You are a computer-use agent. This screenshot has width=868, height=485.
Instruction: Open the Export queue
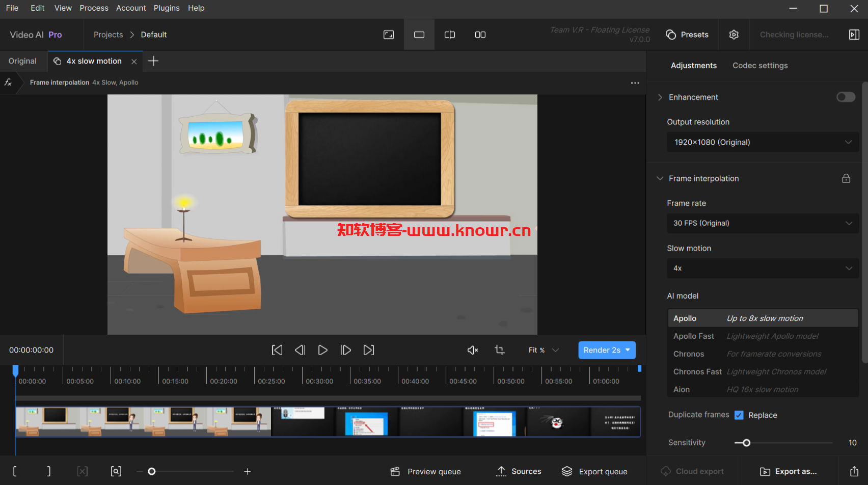[594, 472]
